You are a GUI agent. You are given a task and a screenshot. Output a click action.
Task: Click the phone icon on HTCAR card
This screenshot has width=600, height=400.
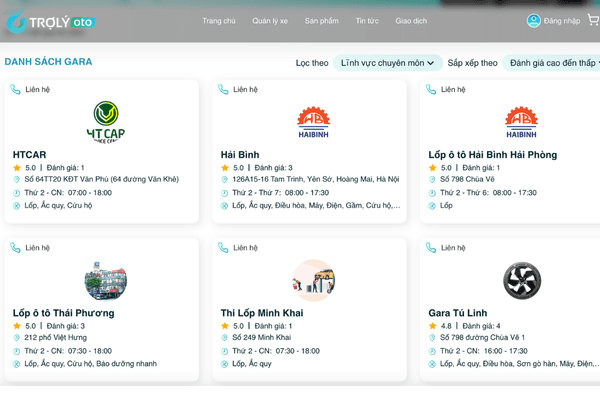click(x=15, y=89)
